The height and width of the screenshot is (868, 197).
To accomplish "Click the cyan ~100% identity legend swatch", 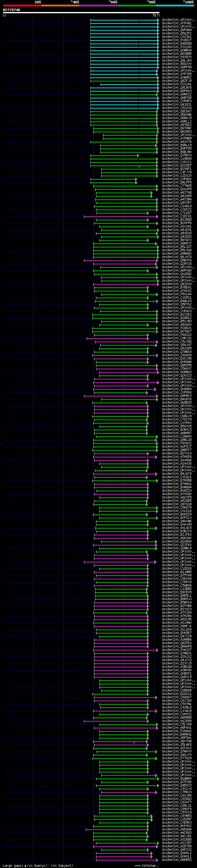I will click(175, 6).
